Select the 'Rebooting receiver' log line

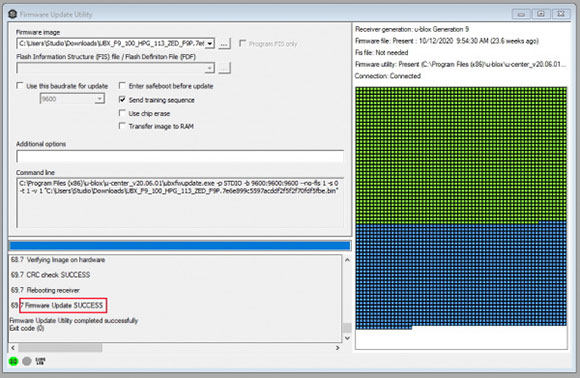(45, 290)
